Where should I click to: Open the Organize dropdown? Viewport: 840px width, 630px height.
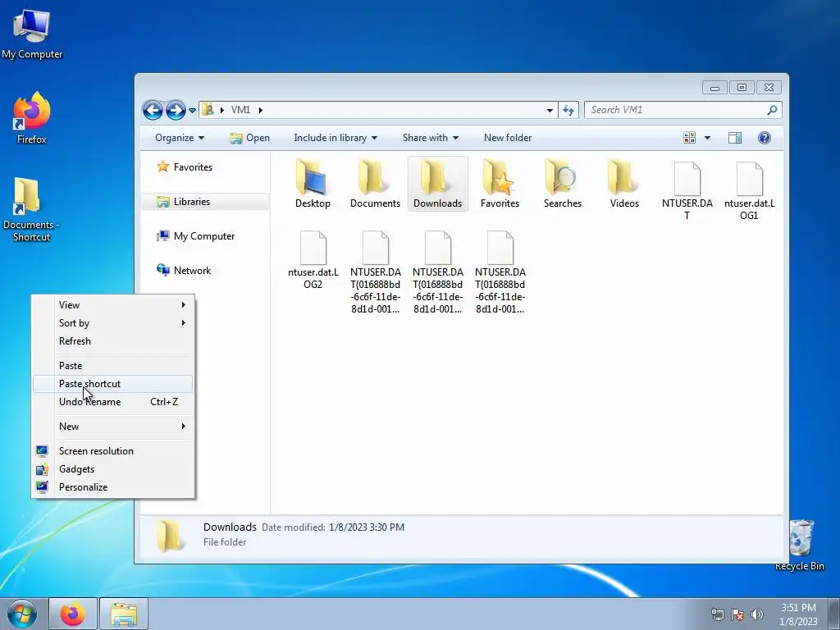tap(180, 138)
